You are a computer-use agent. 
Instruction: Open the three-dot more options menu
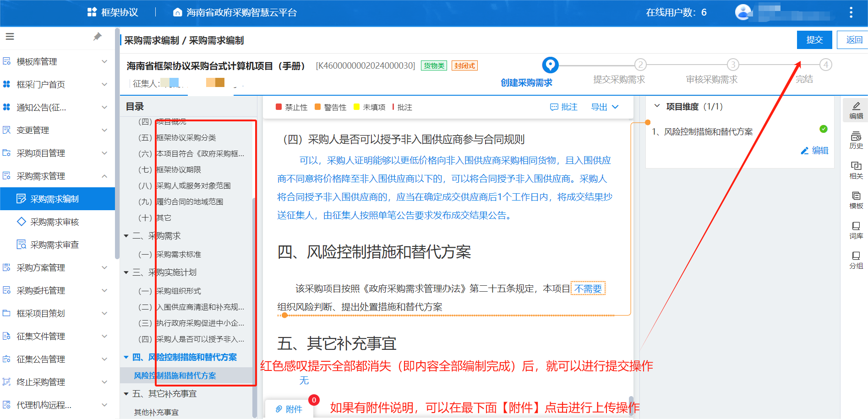click(x=851, y=12)
